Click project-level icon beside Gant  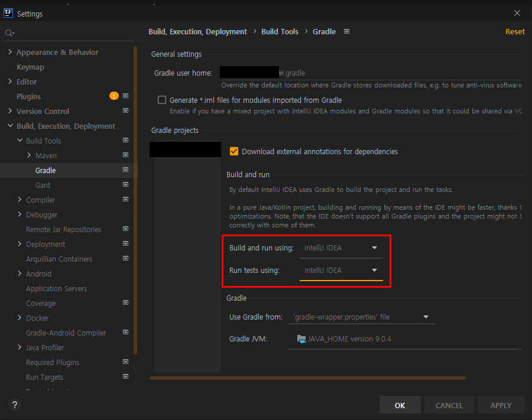[125, 184]
